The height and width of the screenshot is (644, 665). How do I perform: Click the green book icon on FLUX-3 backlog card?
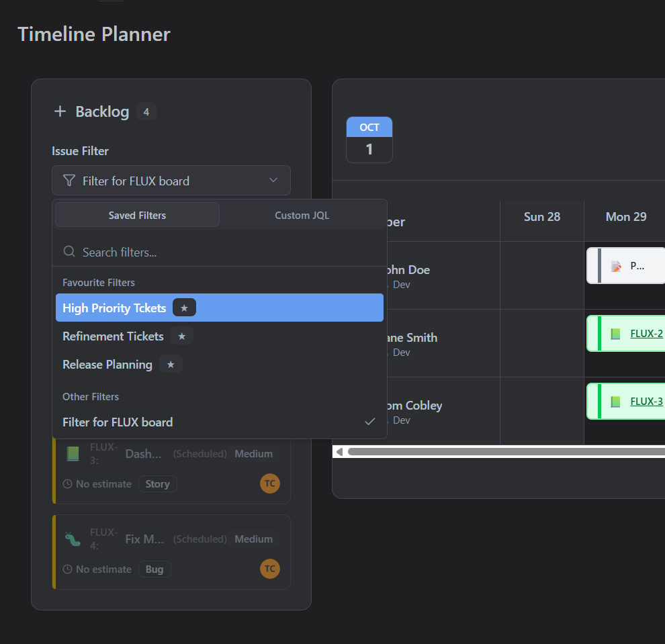[x=73, y=454]
